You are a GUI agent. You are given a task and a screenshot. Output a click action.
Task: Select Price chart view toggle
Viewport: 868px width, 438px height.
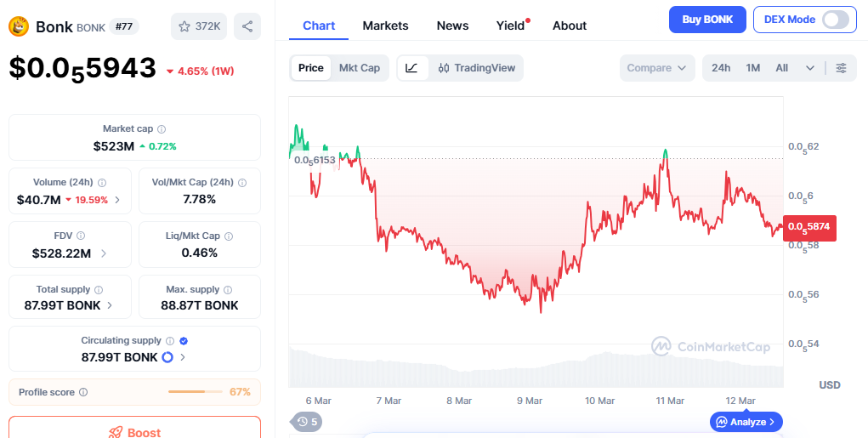point(311,68)
